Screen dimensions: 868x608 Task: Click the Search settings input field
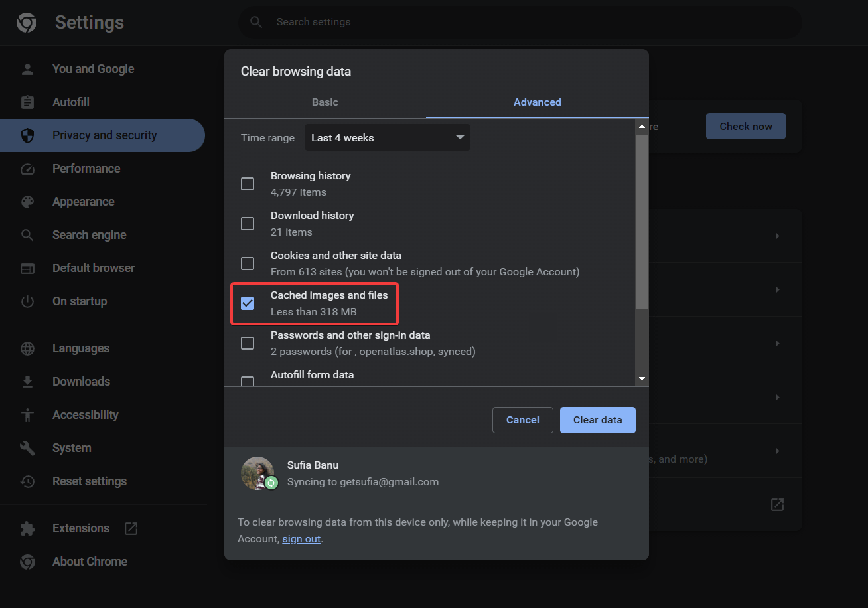coord(520,22)
